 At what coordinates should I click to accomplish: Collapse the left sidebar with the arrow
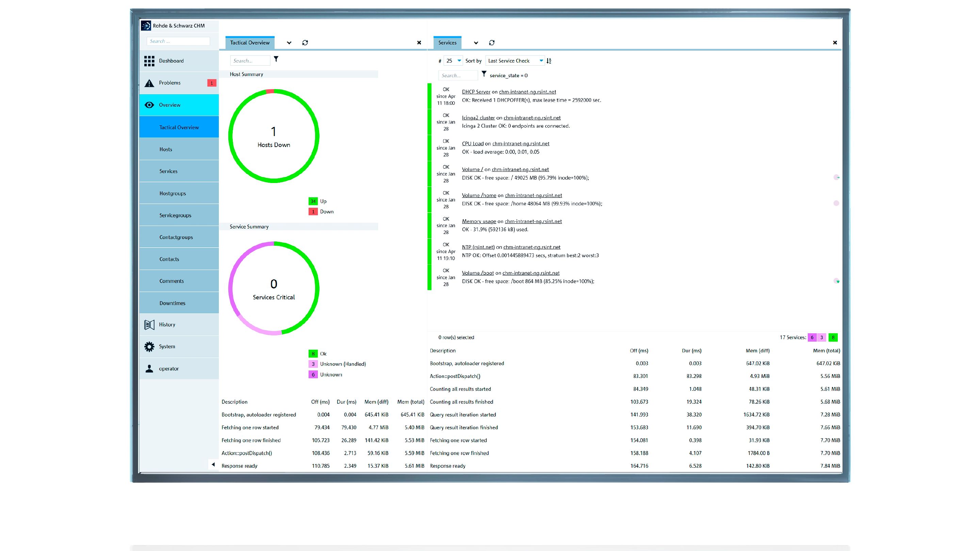[x=213, y=464]
